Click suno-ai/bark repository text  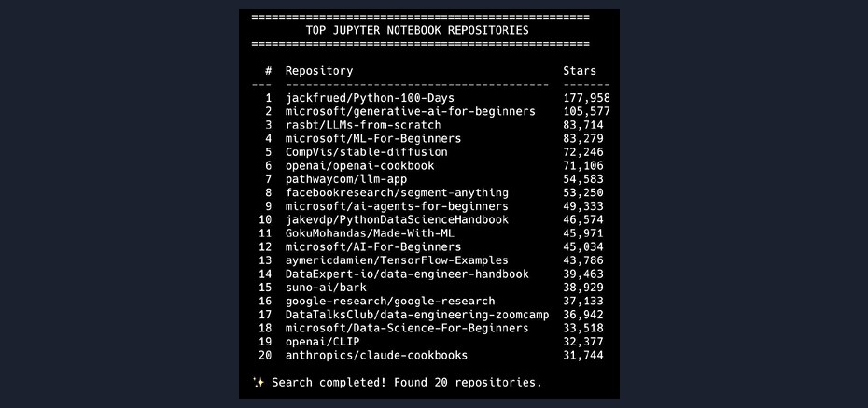point(326,288)
